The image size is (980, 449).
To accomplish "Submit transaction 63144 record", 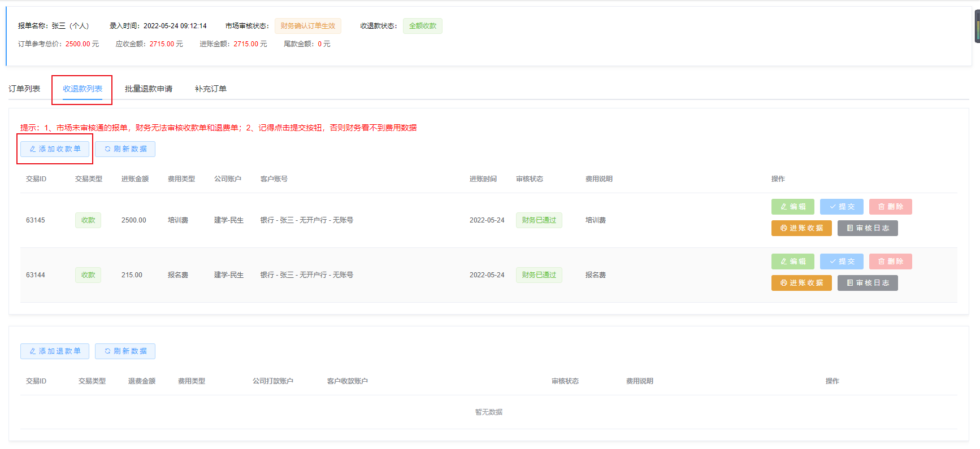I will (x=841, y=261).
